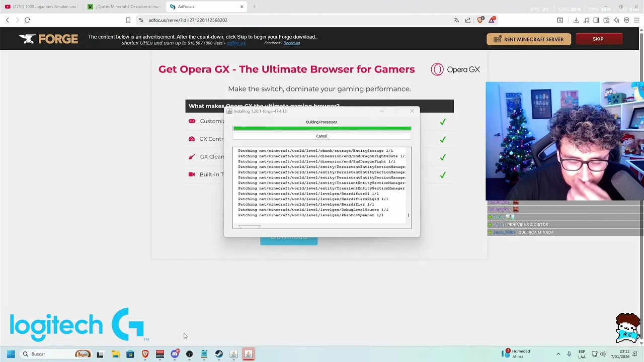The width and height of the screenshot is (644, 362).
Task: Click the Opera GX logo
Action: click(x=455, y=69)
